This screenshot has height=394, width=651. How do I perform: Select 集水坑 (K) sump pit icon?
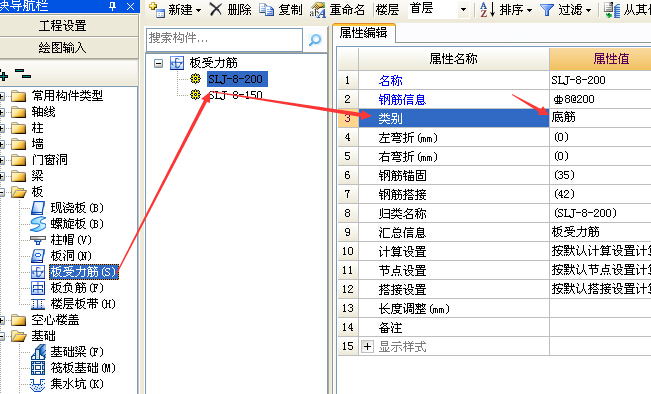38,384
